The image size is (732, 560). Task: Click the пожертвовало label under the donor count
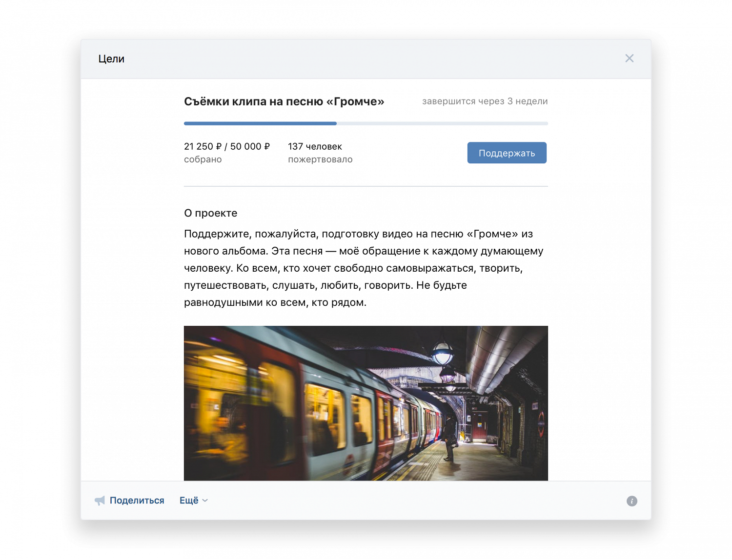coord(320,160)
